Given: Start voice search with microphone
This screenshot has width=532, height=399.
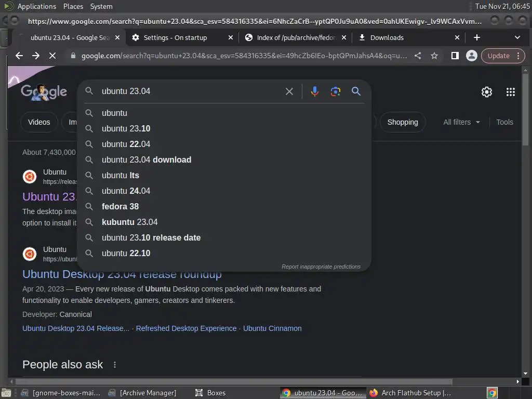Looking at the screenshot, I should point(314,91).
